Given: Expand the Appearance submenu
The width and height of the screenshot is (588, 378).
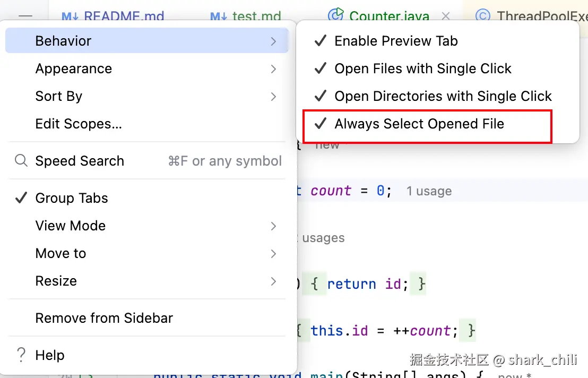Looking at the screenshot, I should pyautogui.click(x=74, y=68).
